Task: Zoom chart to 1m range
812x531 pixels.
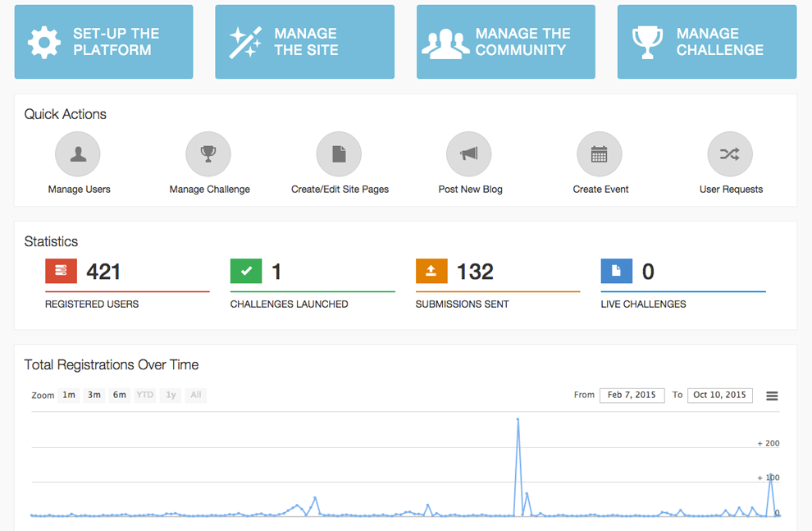Action: tap(69, 395)
